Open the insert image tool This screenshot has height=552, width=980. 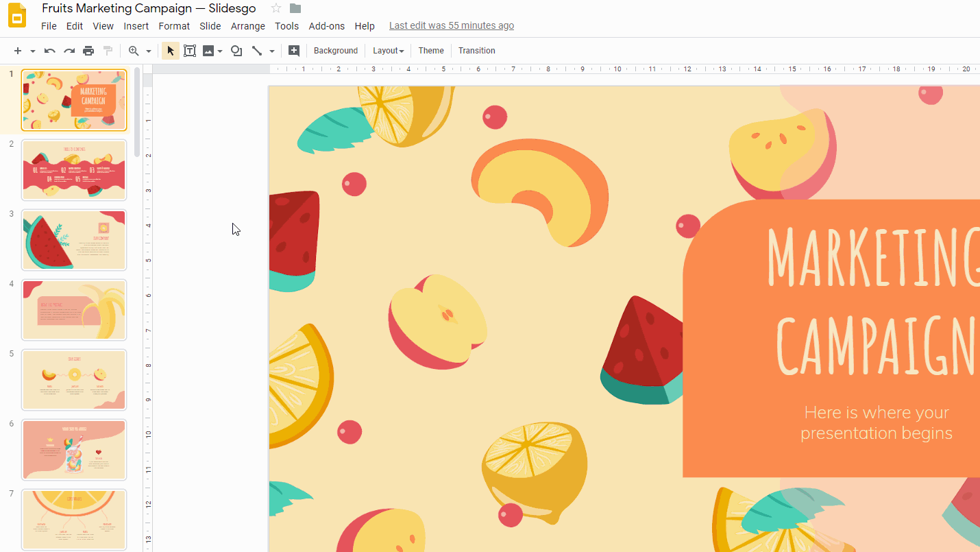208,50
